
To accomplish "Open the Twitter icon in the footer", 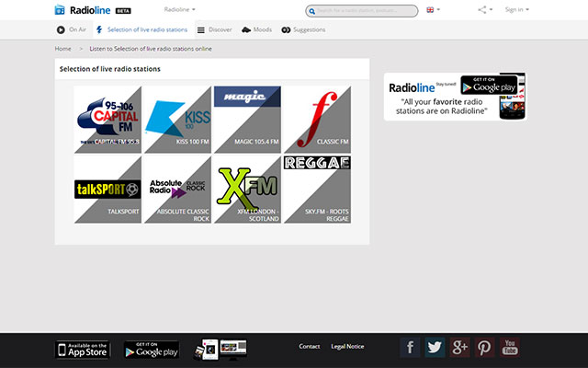I will pos(435,348).
